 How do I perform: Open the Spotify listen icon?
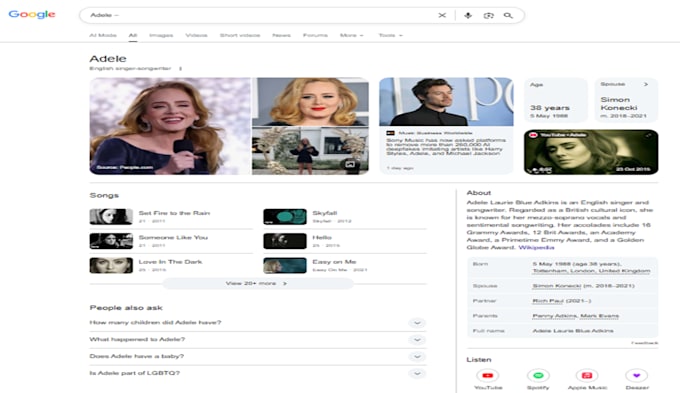[538, 376]
